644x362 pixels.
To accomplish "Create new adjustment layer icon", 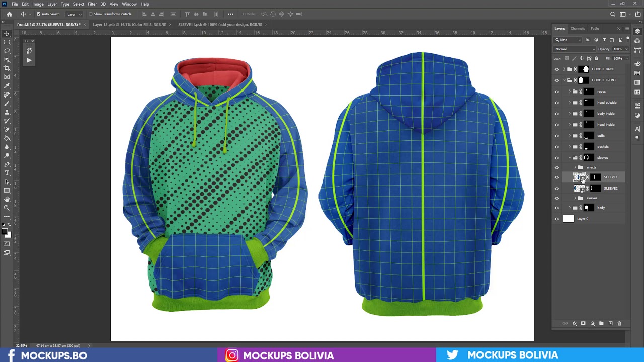I will [592, 323].
